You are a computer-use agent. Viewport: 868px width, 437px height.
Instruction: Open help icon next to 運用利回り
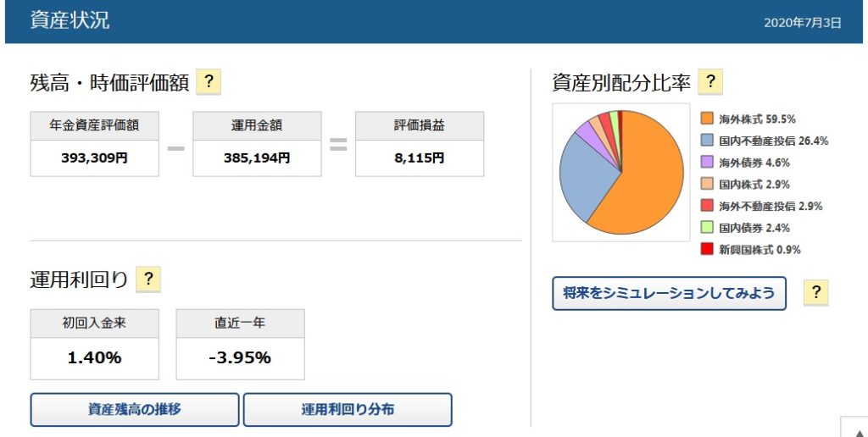(x=148, y=279)
